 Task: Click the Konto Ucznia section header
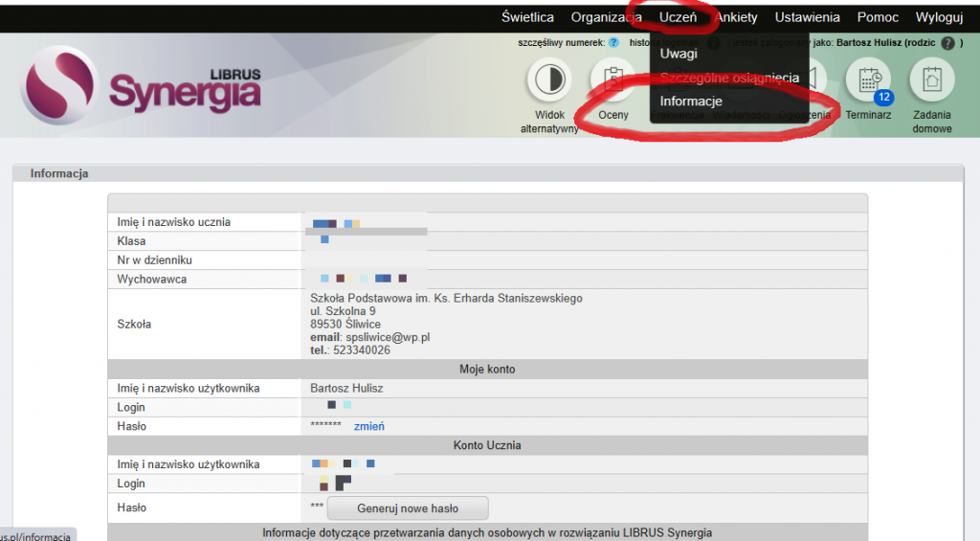(x=487, y=445)
